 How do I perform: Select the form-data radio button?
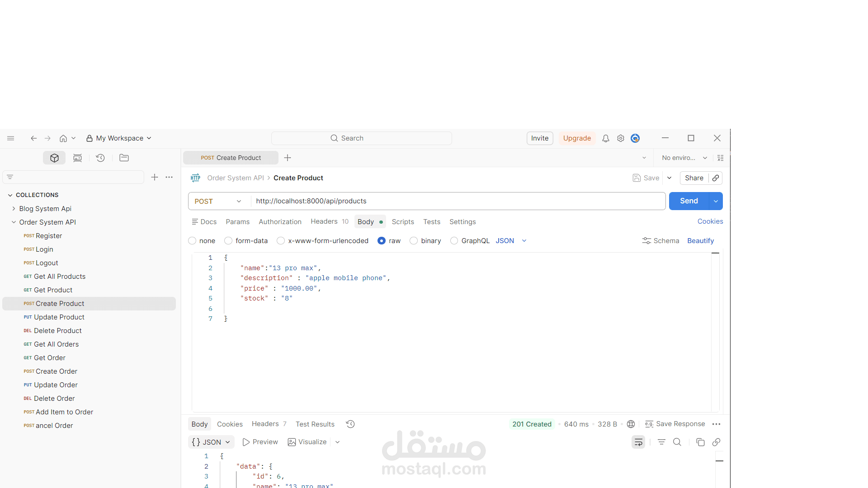pyautogui.click(x=229, y=241)
